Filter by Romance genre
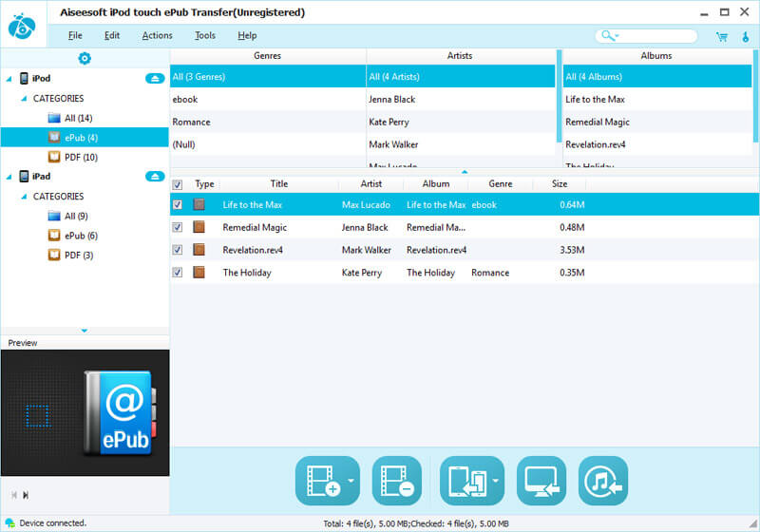 (x=268, y=122)
